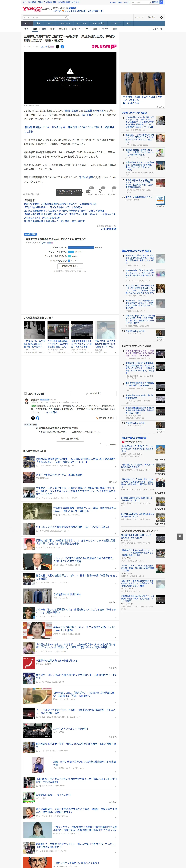Open the 八潮市道路陥没事故から約1年 article
This screenshot has height=868, width=186.
click(76, 460)
